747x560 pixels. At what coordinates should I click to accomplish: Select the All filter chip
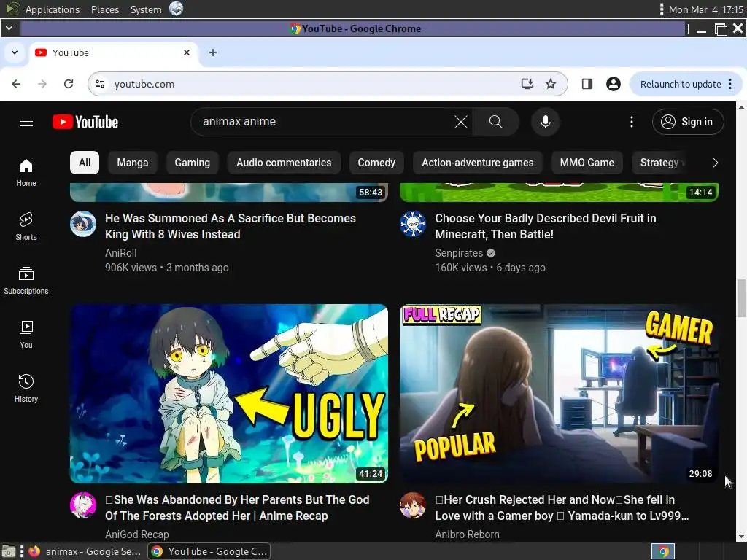[85, 163]
